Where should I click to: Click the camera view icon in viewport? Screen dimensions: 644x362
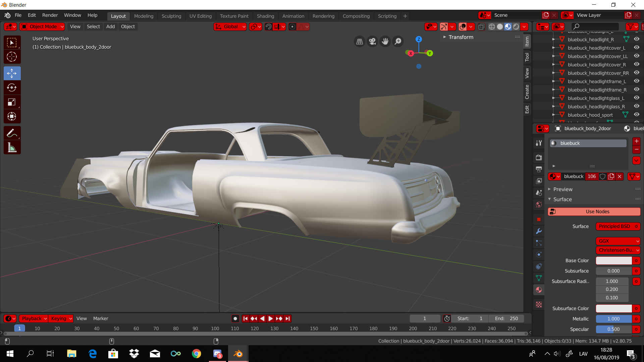coord(372,41)
